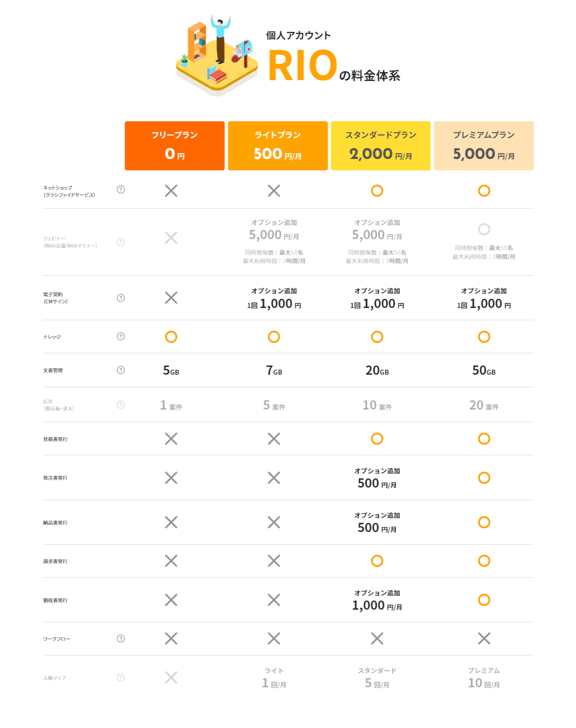
Task: Click 納品書発行 option 500円/月 in Standard
Action: (x=377, y=523)
